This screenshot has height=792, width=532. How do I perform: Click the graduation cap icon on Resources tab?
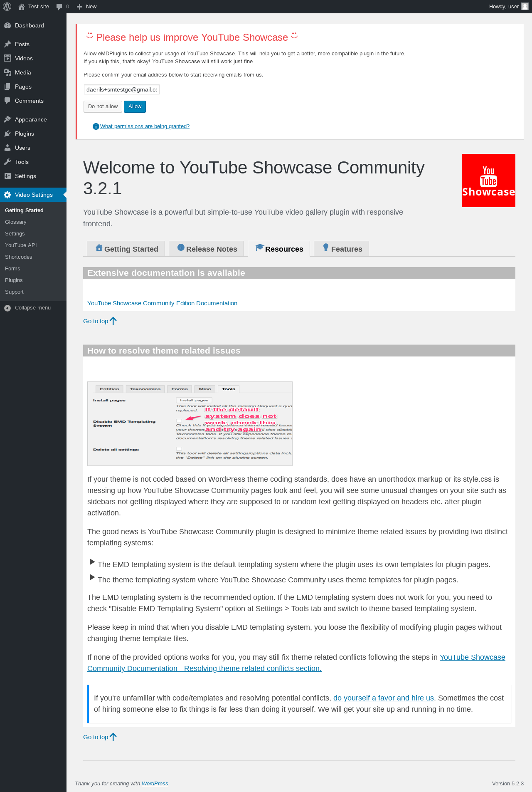pos(260,247)
